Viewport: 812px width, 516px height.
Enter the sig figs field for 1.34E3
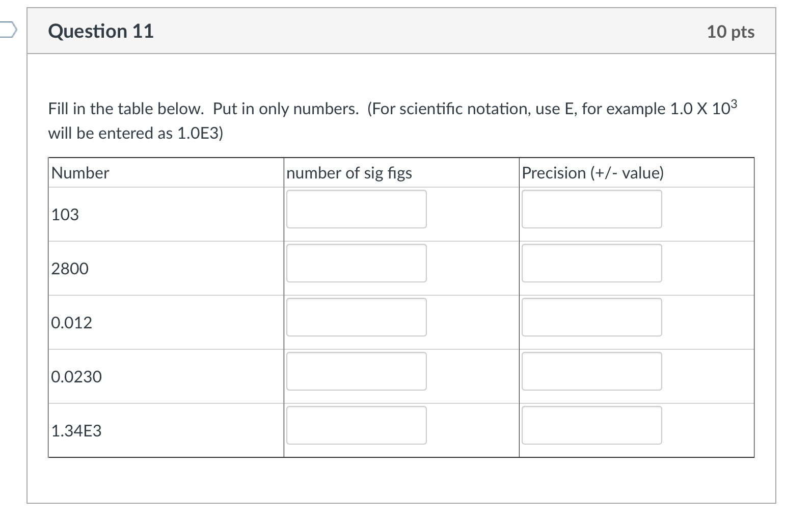356,425
